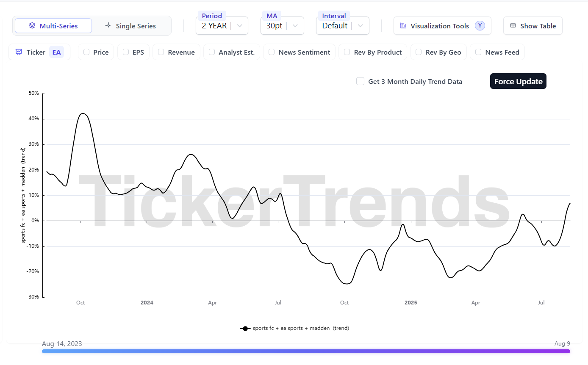The width and height of the screenshot is (588, 365).
Task: Click chevron arrow of MA selector
Action: coord(295,26)
